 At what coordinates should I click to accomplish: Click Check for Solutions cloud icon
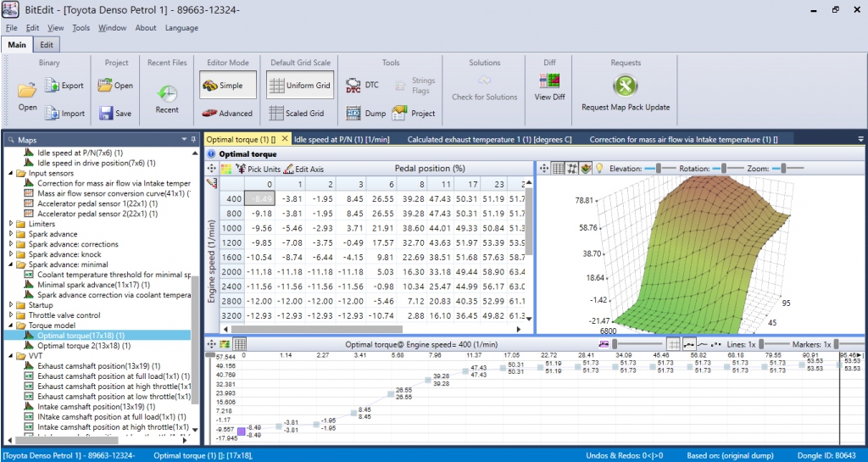[x=484, y=81]
